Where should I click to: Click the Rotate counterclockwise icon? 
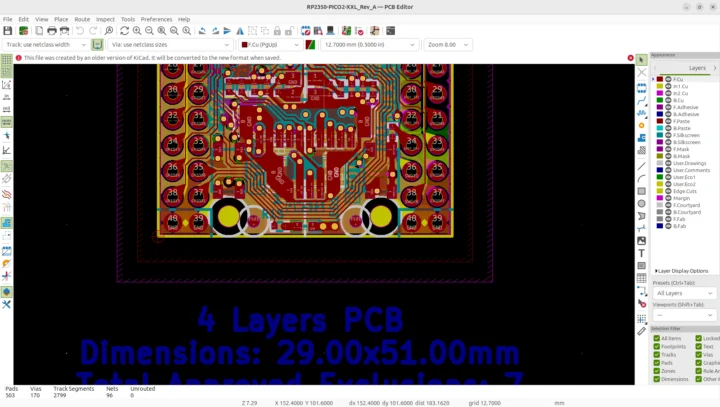[x=202, y=31]
